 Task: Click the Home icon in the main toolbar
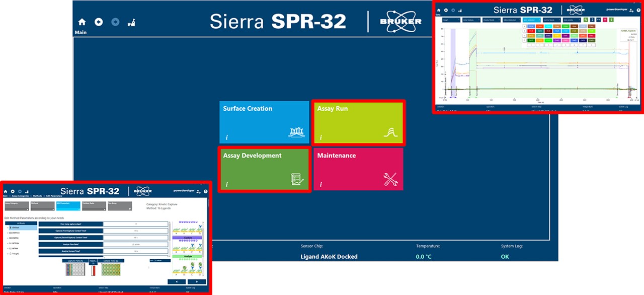(81, 22)
